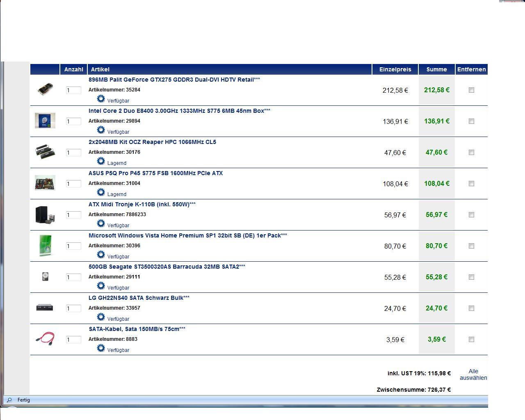This screenshot has height=420, width=525.
Task: Click the zoom magnifier icon in status bar
Action: click(x=9, y=400)
